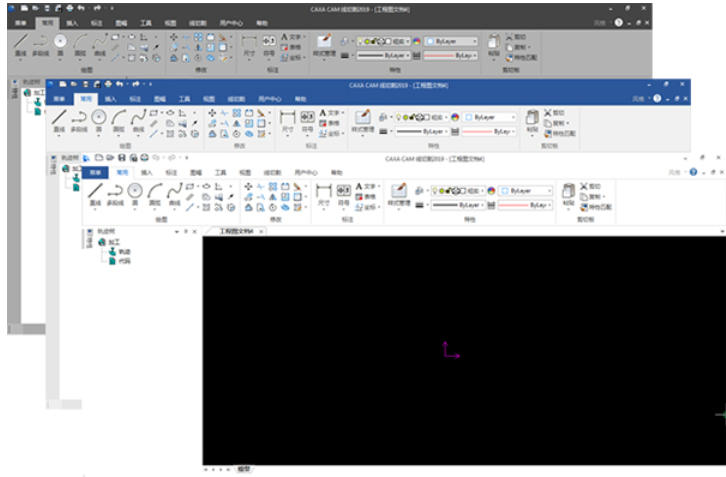Select the 圆 circle tool in front window
The image size is (726, 477).
134,192
